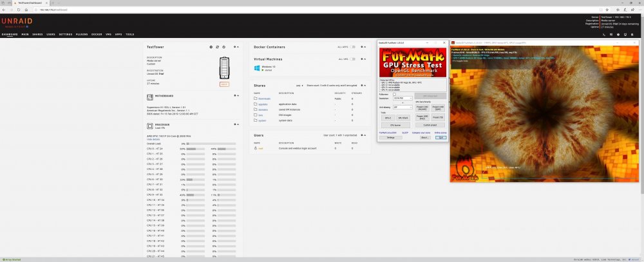Open the VMs tab
This screenshot has height=262, width=644.
pyautogui.click(x=108, y=35)
